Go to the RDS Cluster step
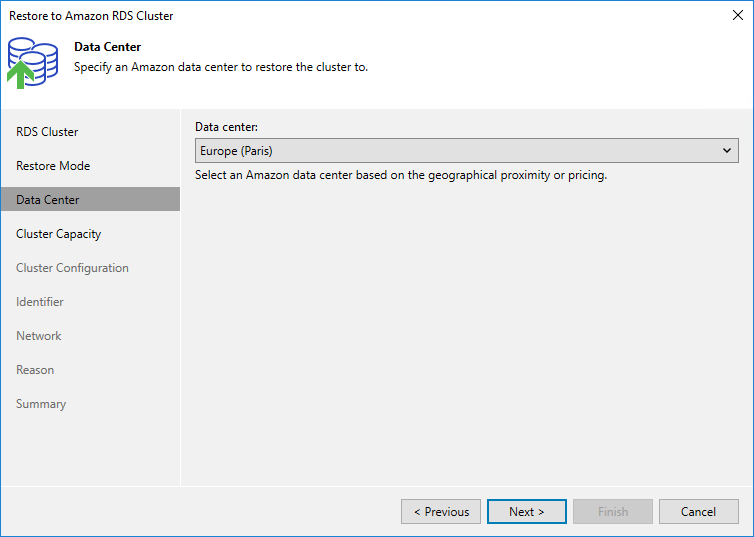 tap(47, 132)
